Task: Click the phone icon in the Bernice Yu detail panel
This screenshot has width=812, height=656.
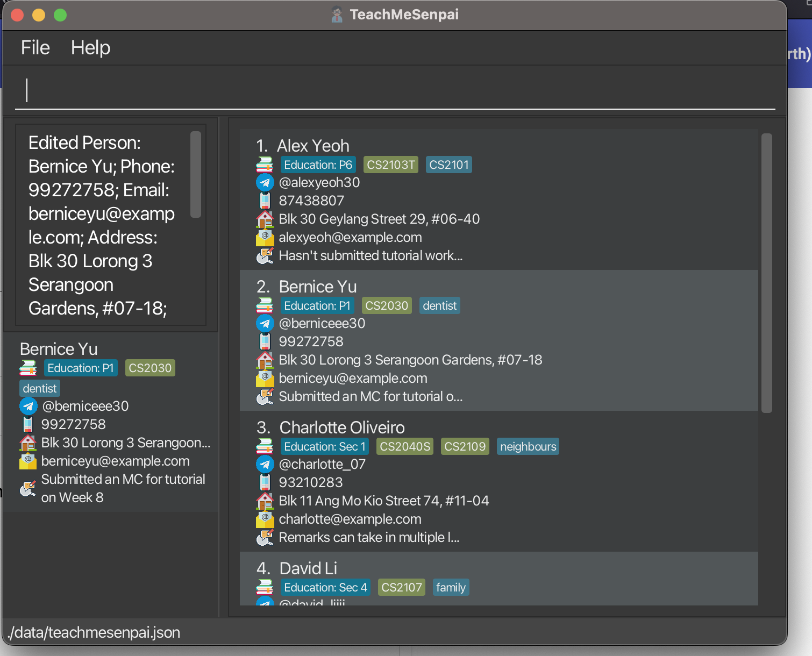Action: (28, 424)
